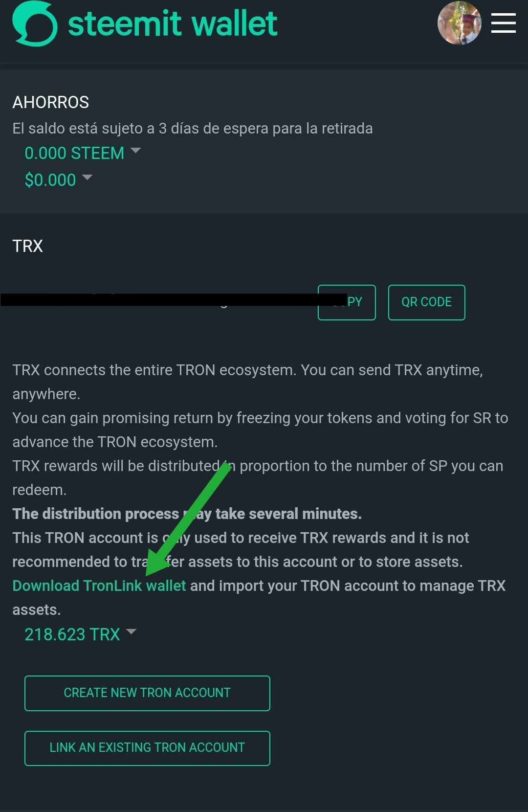This screenshot has width=528, height=812.
Task: Expand the 0.000 STEEM savings dropdown arrow
Action: click(136, 152)
